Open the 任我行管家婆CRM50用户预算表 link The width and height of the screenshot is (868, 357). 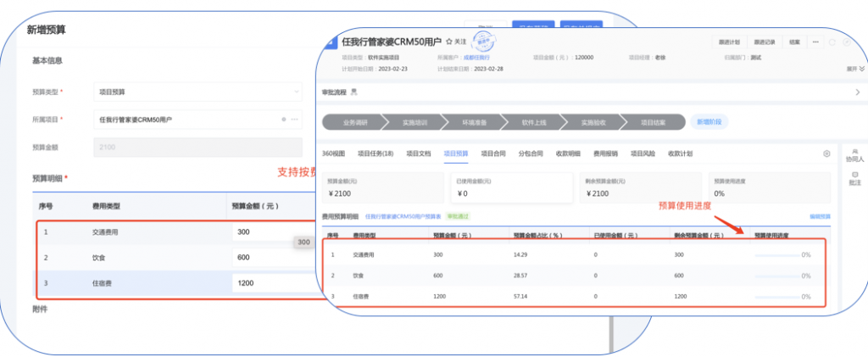[403, 216]
